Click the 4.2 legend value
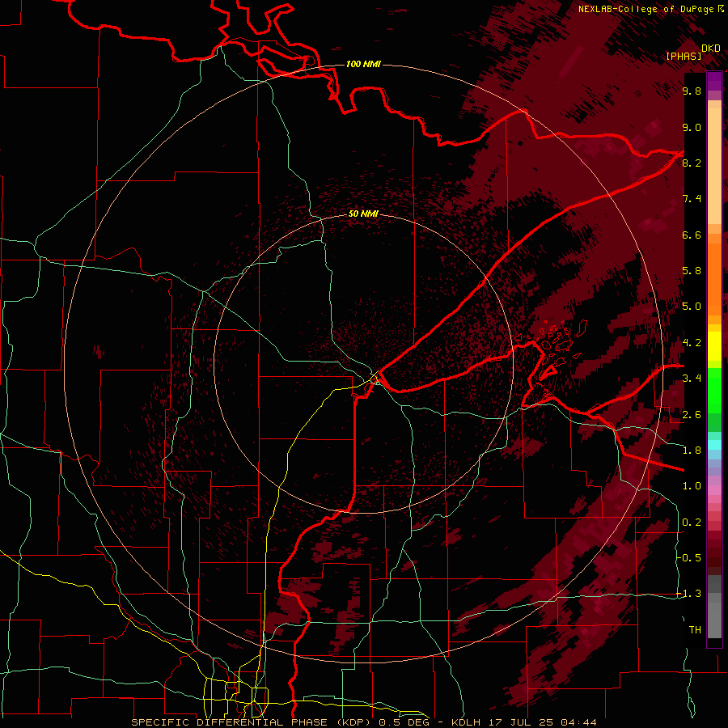The width and height of the screenshot is (728, 728). 692,343
